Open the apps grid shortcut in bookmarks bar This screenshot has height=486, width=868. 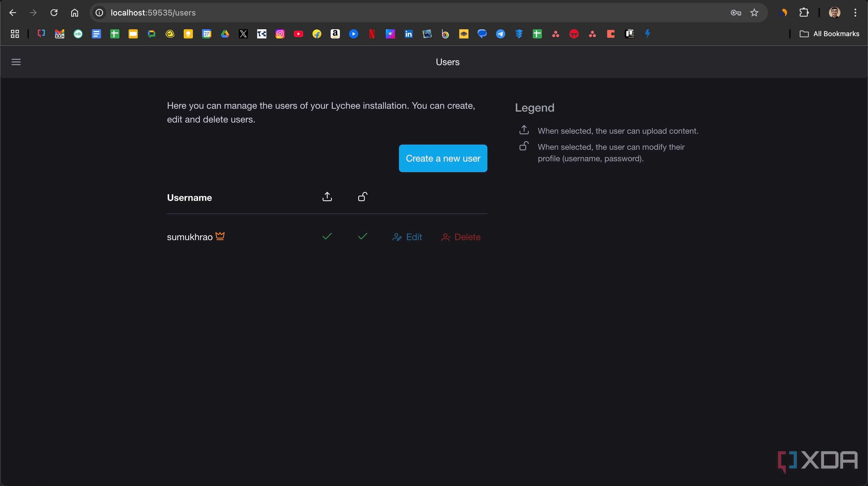tap(15, 34)
